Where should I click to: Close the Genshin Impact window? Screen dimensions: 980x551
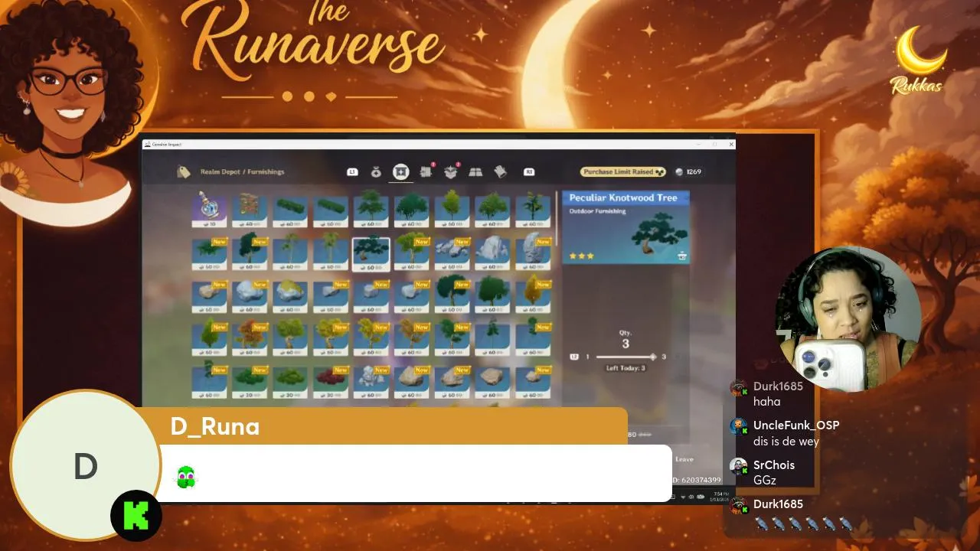[x=731, y=144]
